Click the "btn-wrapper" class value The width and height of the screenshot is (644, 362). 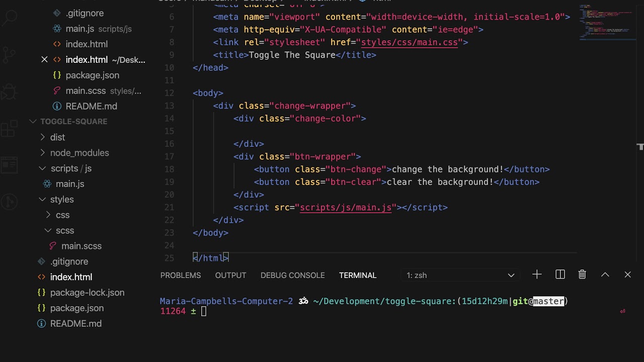click(x=323, y=156)
